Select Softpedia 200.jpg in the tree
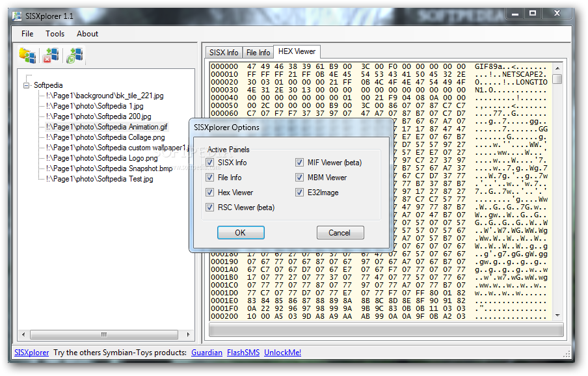588x376 pixels. 99,116
